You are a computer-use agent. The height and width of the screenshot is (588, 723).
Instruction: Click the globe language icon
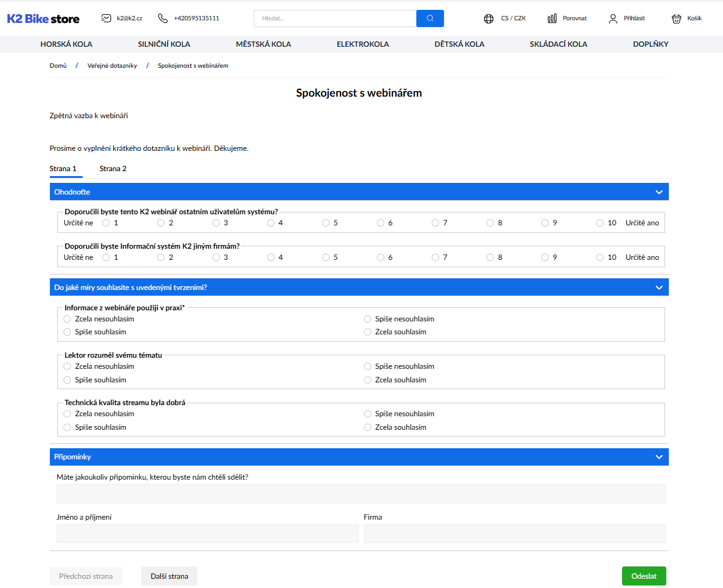[489, 19]
